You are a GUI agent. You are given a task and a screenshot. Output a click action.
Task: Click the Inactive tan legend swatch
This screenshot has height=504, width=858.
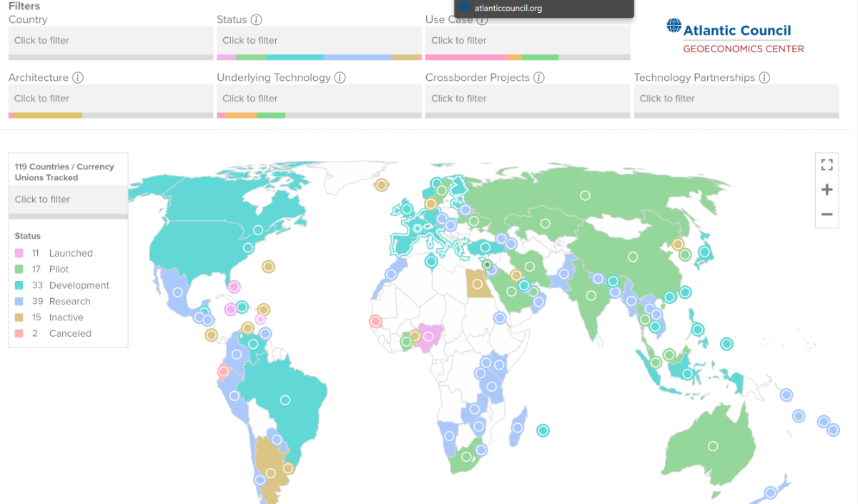coord(19,317)
